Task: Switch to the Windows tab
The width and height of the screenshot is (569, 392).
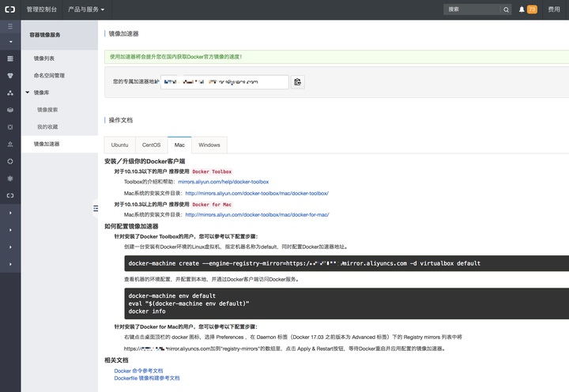Action: pyautogui.click(x=209, y=145)
